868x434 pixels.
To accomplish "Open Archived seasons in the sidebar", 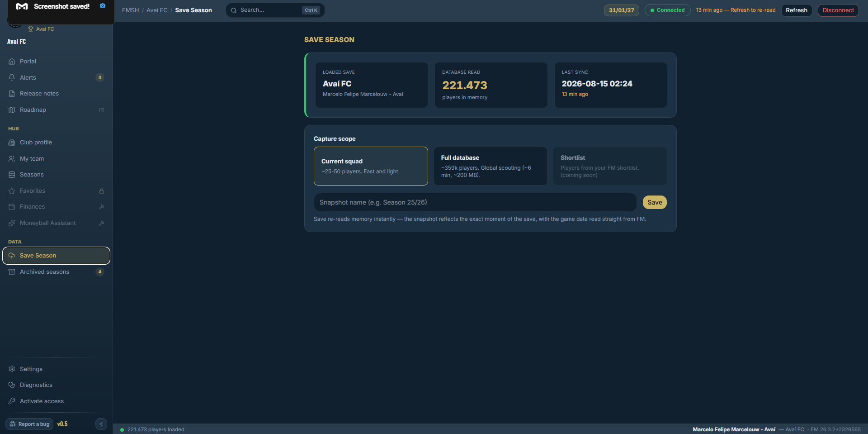I will [57, 272].
